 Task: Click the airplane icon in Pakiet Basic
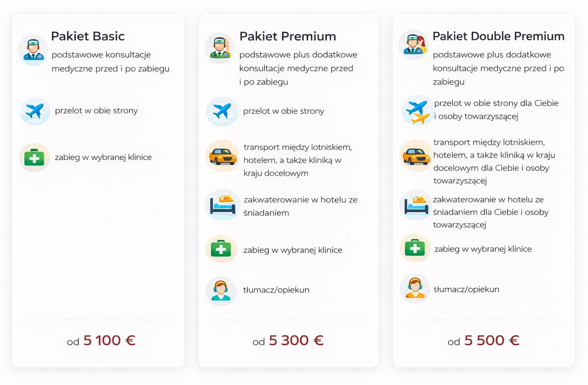(35, 111)
